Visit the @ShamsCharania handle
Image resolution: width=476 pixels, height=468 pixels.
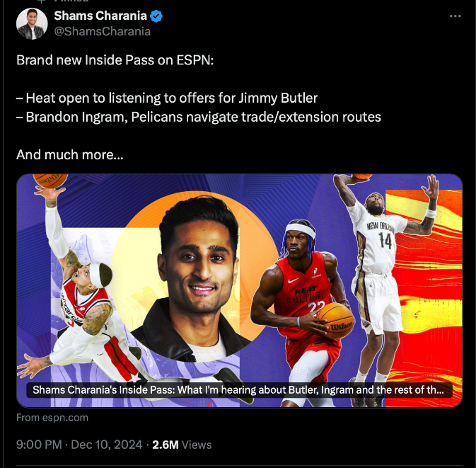click(103, 32)
